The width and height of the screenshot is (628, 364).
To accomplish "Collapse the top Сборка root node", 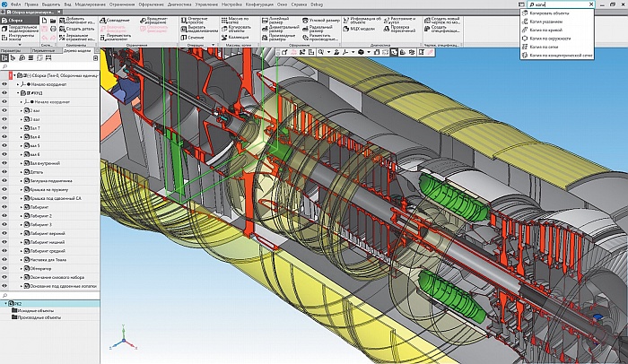I will 13,75.
